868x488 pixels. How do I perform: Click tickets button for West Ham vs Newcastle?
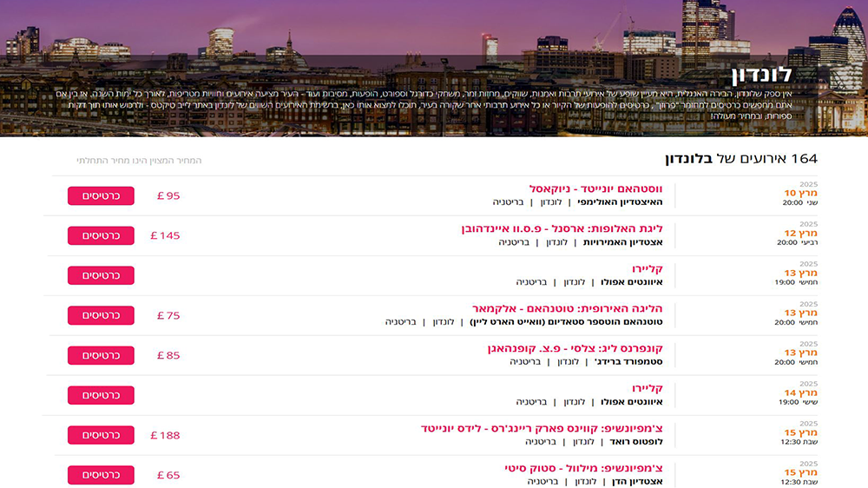coord(101,196)
